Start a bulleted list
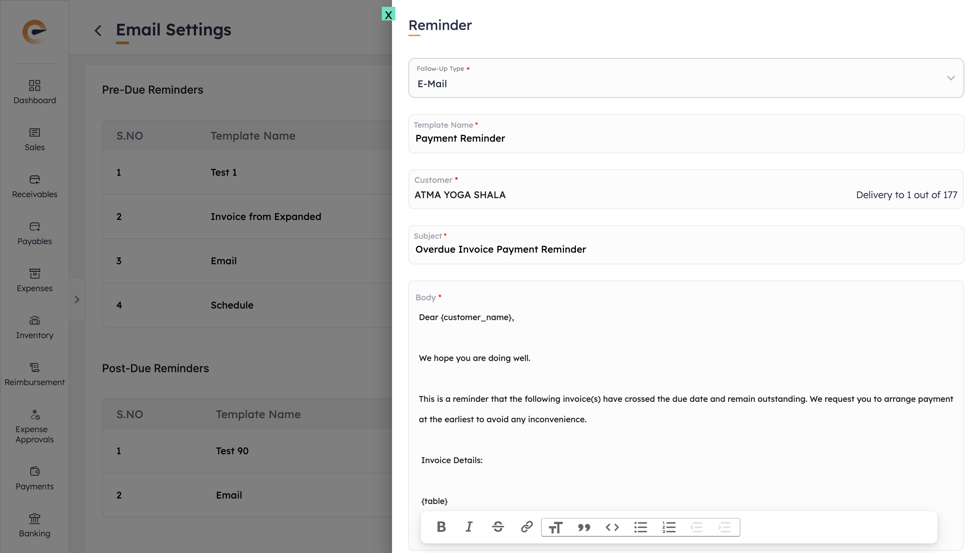The height and width of the screenshot is (553, 980). click(x=641, y=527)
